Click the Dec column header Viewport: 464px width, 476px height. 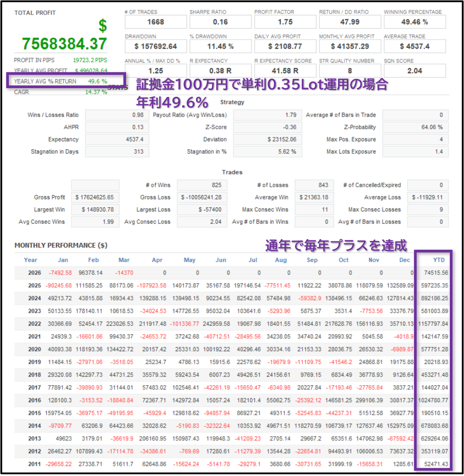405,260
